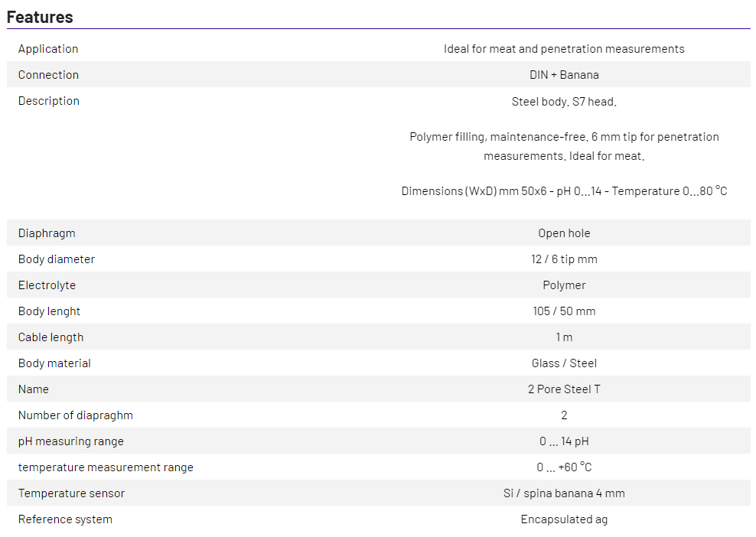Click the Cable length label
756x537 pixels.
tap(51, 337)
